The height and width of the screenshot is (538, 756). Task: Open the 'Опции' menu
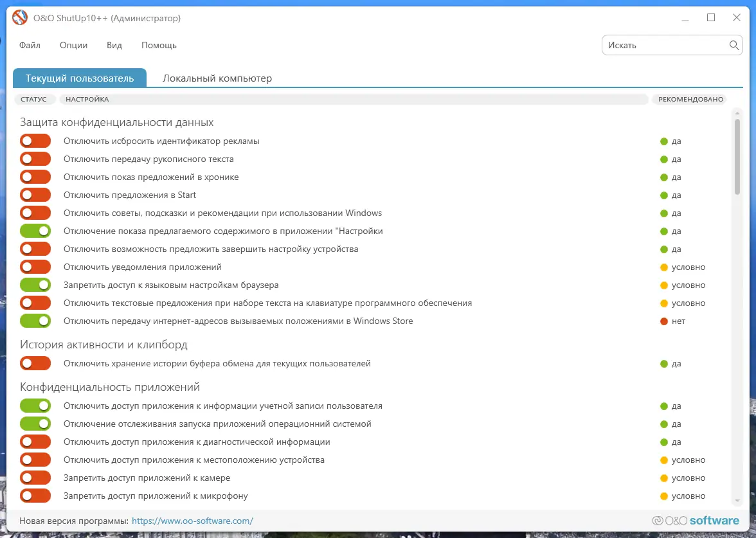pos(73,45)
